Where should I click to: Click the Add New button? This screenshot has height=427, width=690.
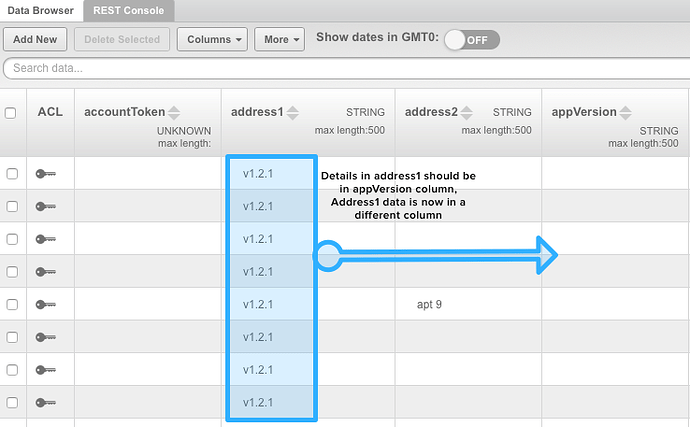click(35, 40)
